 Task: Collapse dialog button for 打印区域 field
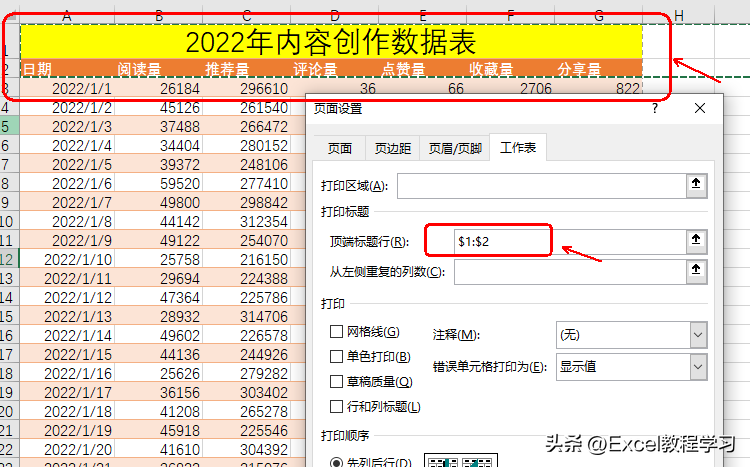(696, 185)
